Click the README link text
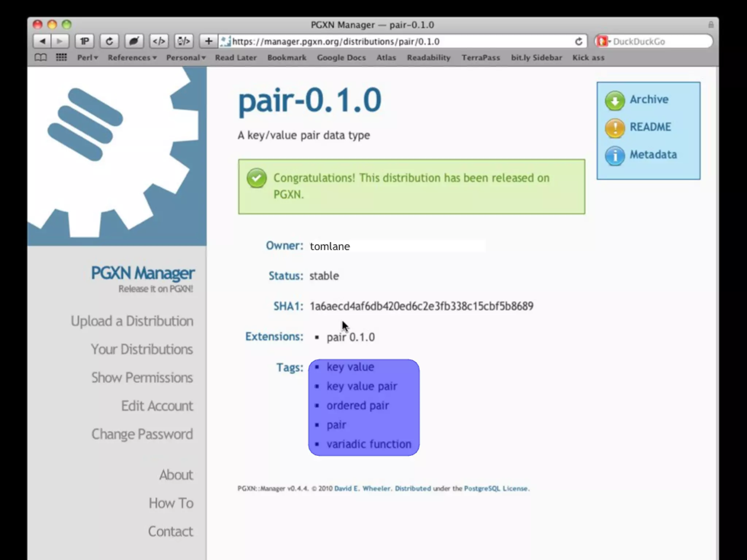Image resolution: width=747 pixels, height=560 pixels. [x=650, y=127]
